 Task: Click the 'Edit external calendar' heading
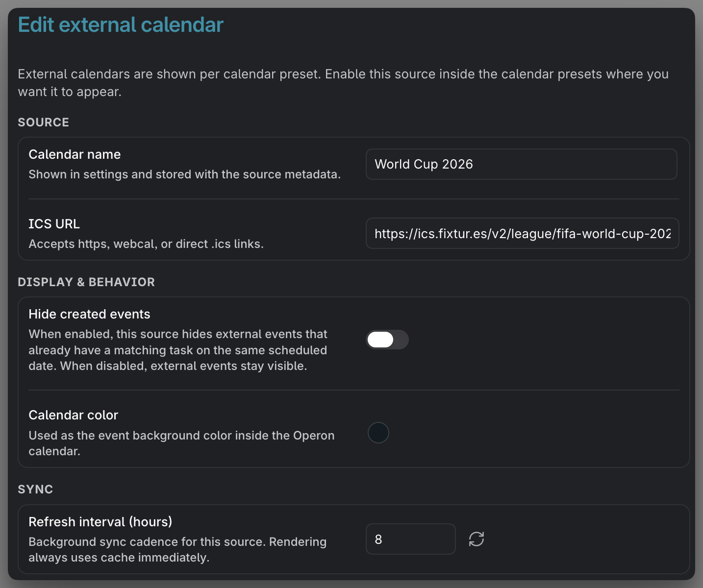[121, 24]
